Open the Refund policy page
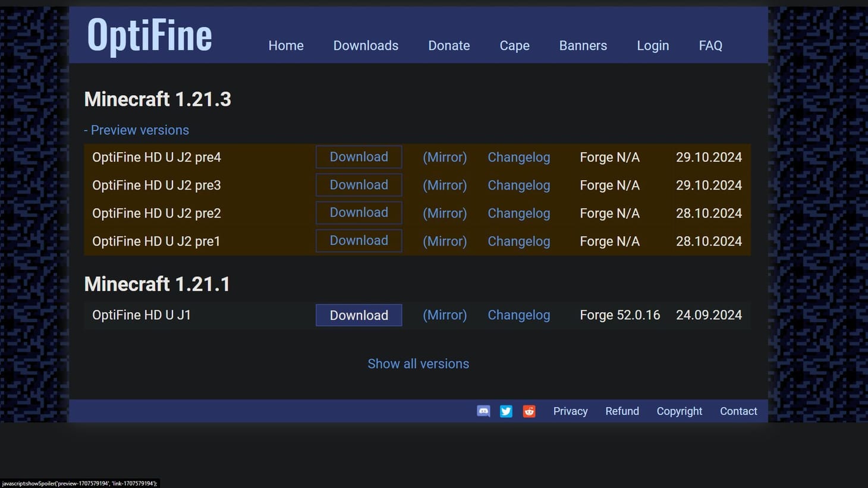The width and height of the screenshot is (868, 488). point(622,411)
